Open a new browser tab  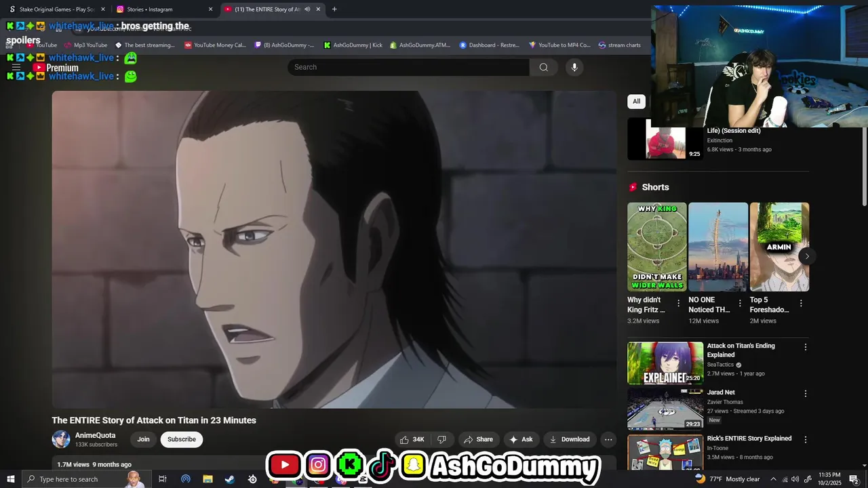[x=334, y=9]
